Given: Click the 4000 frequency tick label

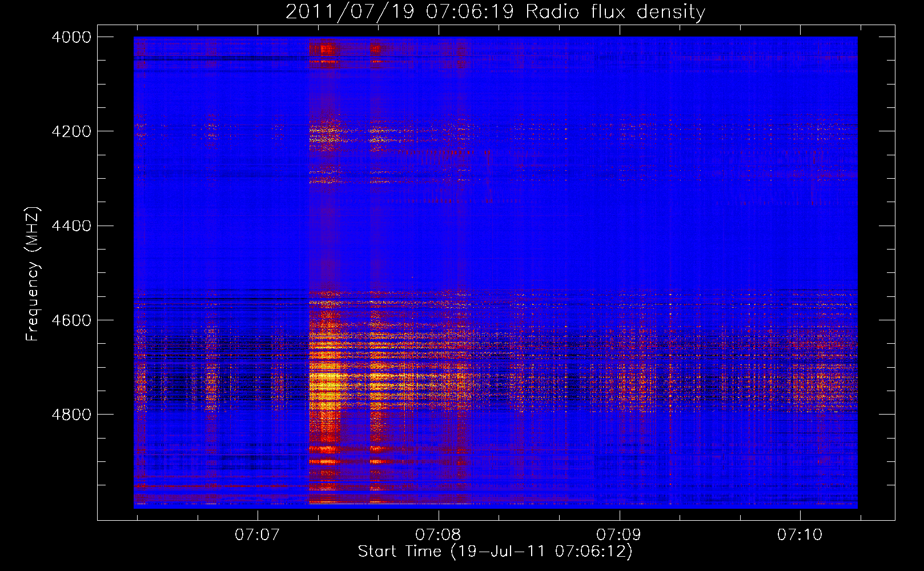Looking at the screenshot, I should [71, 37].
